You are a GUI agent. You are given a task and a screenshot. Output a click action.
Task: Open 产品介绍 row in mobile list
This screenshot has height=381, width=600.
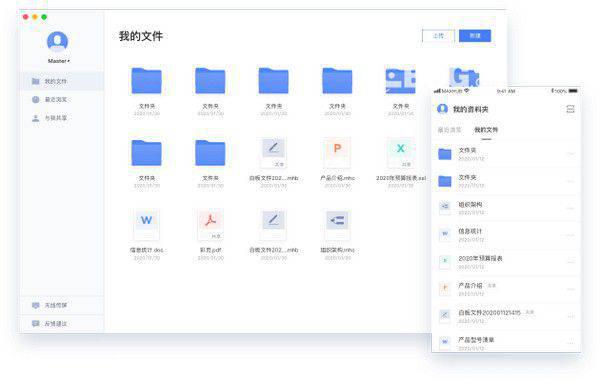[x=506, y=289]
